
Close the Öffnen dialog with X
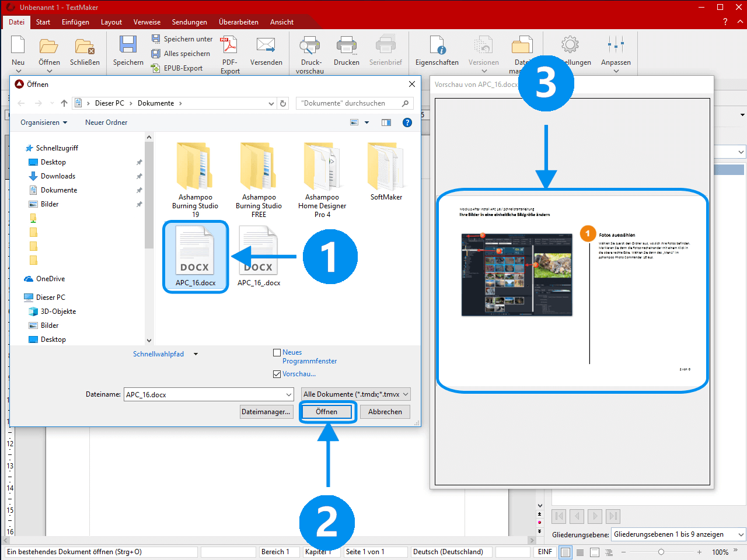click(x=411, y=84)
